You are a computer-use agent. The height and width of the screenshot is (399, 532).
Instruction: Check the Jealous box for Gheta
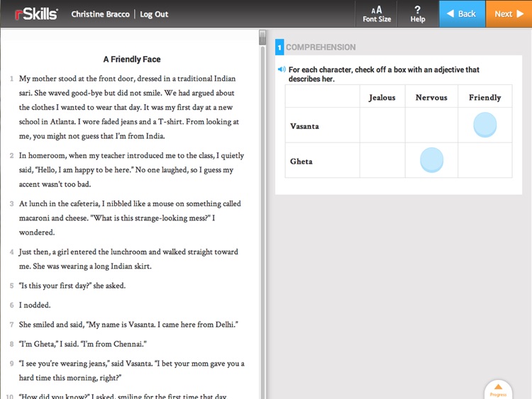[x=382, y=160]
